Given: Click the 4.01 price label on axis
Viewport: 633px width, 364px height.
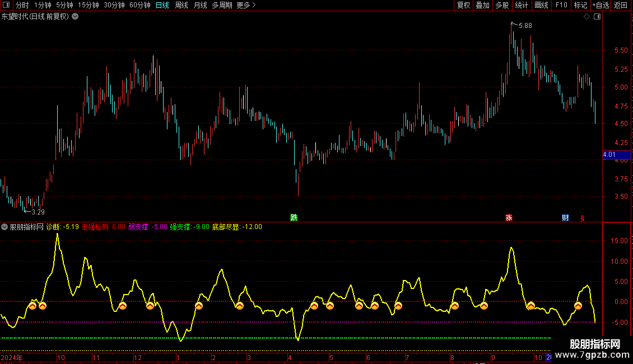Looking at the screenshot, I should click(609, 155).
